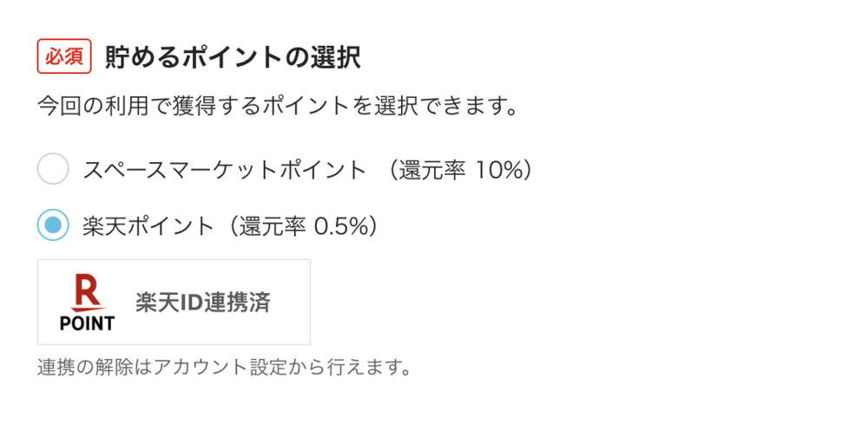Click the red 必須 required badge
The image size is (868, 424).
(64, 58)
